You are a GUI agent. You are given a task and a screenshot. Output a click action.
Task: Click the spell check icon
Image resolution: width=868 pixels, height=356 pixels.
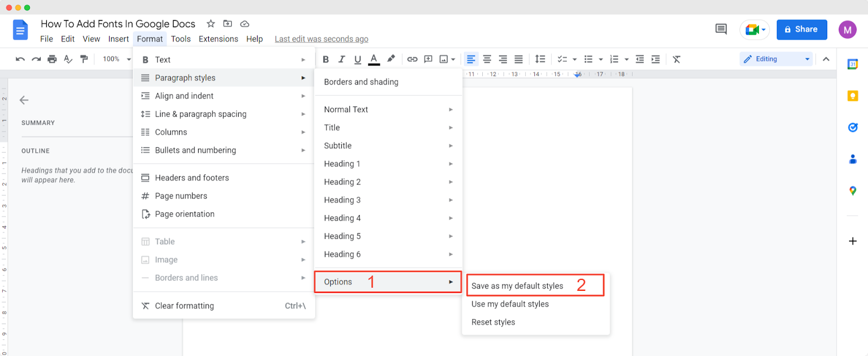pos(68,59)
